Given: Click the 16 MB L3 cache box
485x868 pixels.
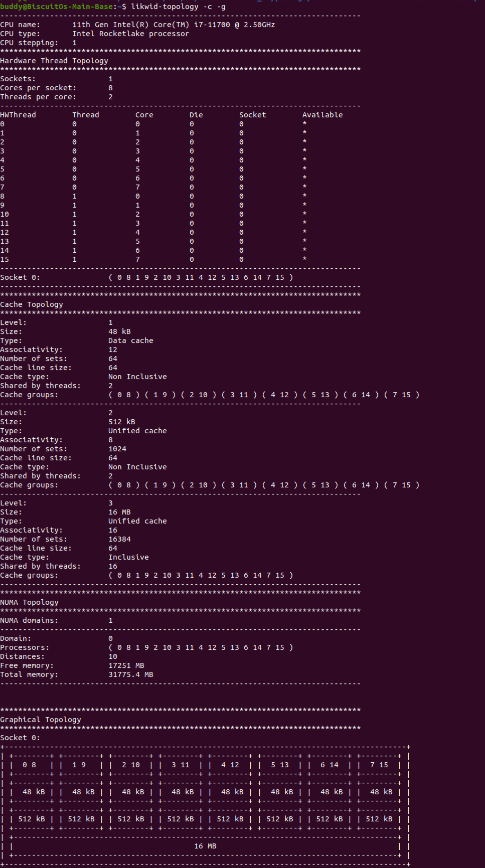Looking at the screenshot, I should tap(205, 846).
